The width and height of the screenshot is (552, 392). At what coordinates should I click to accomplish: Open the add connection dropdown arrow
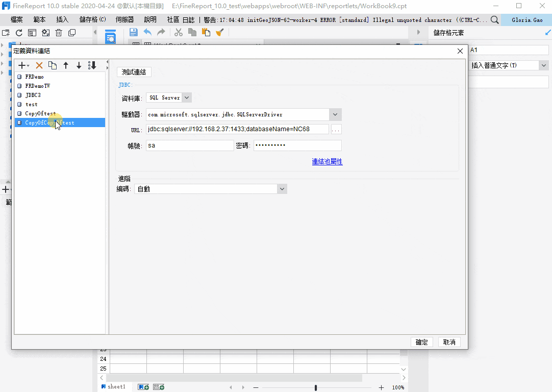pyautogui.click(x=29, y=65)
